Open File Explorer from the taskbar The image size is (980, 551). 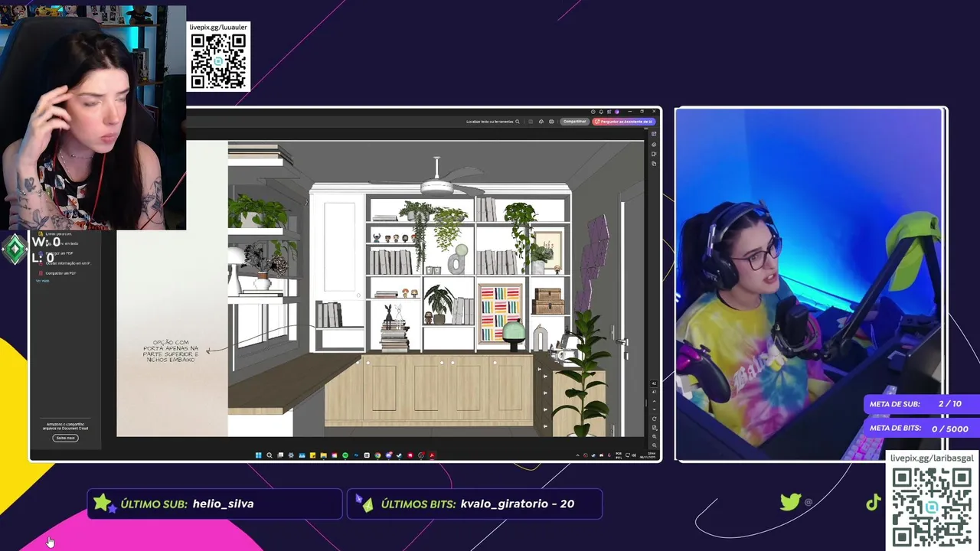tap(323, 455)
